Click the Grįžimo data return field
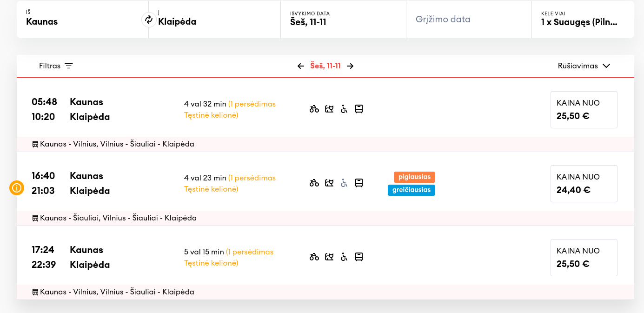 (x=469, y=20)
